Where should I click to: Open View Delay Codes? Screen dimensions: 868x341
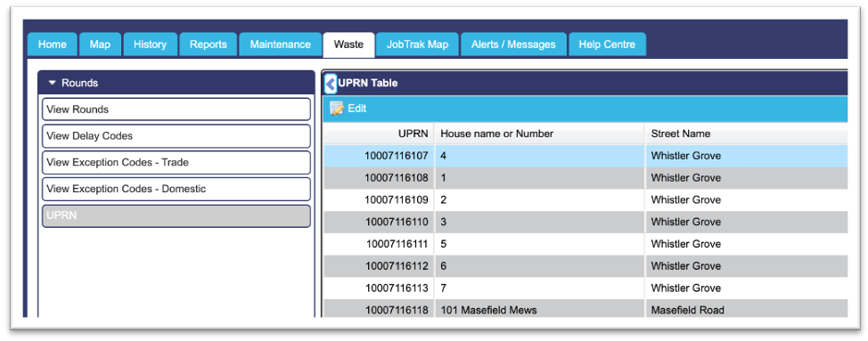point(176,136)
